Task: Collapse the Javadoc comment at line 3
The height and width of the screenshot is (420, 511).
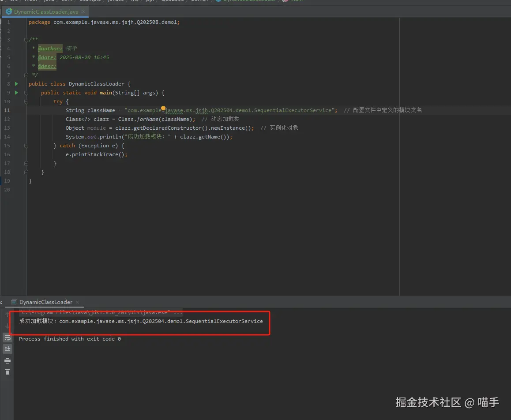Action: pos(26,40)
